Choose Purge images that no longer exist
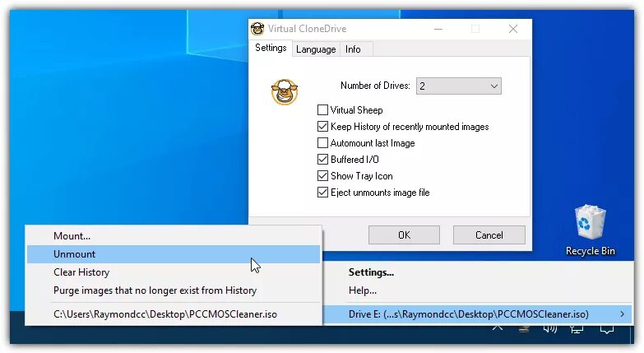Viewport: 644px width, 353px height. 174,290
